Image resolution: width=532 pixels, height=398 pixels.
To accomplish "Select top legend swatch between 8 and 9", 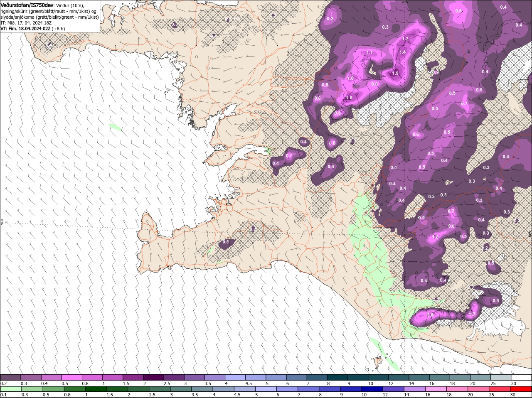I will [337, 377].
